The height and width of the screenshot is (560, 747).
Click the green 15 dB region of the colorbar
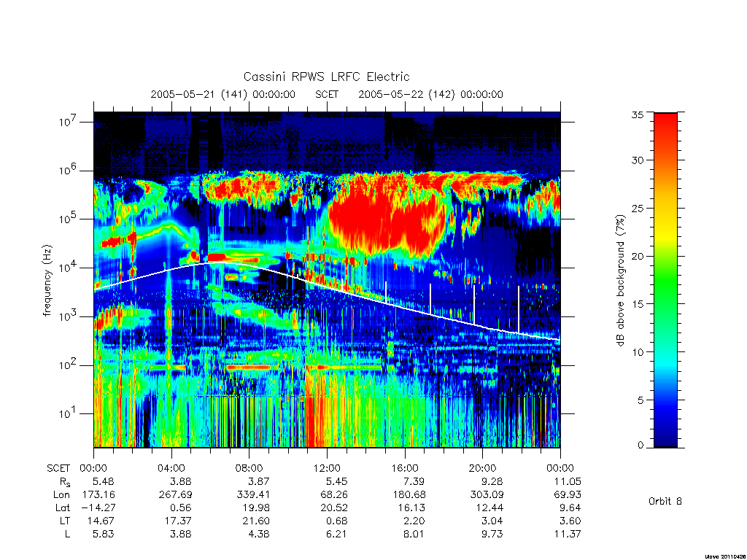(665, 303)
